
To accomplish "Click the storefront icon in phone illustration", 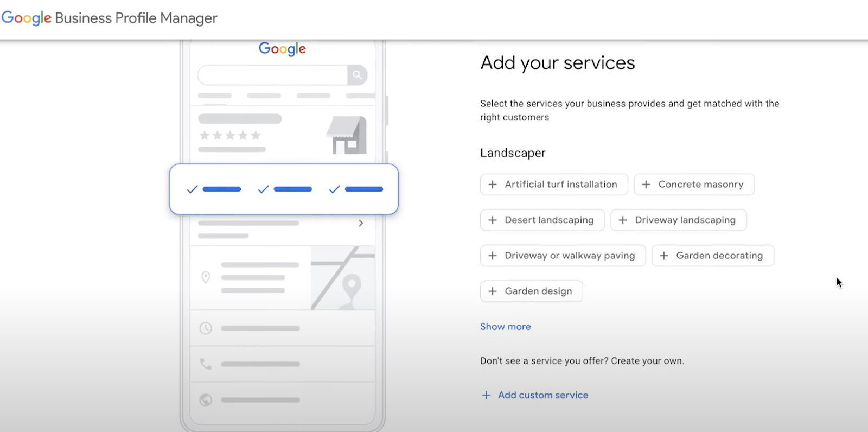I will (x=347, y=135).
